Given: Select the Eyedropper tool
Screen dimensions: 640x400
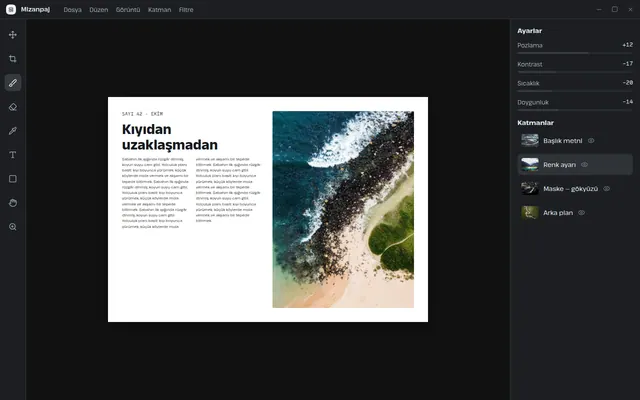Looking at the screenshot, I should click(13, 131).
